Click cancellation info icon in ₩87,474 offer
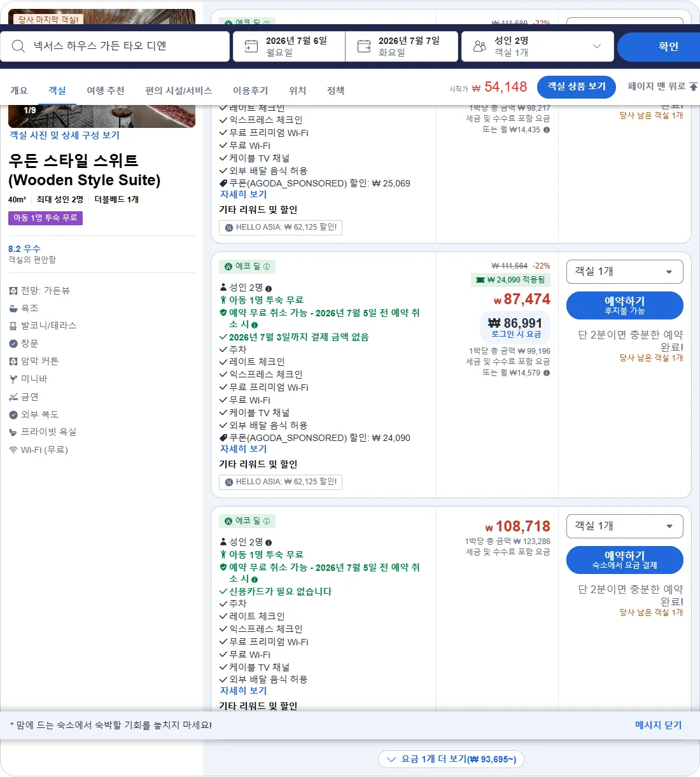700x777 pixels. tap(255, 325)
